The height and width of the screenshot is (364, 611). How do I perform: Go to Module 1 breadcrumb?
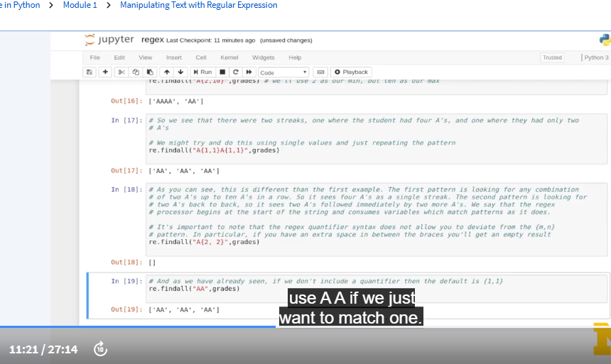point(80,5)
